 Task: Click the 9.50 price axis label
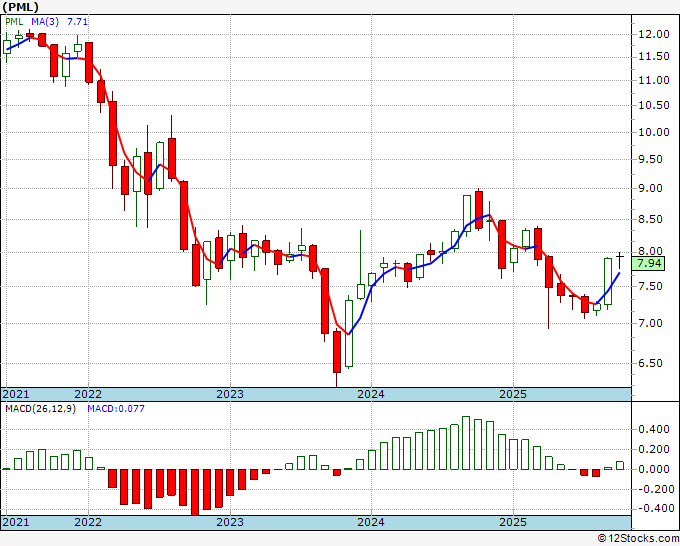[651, 160]
